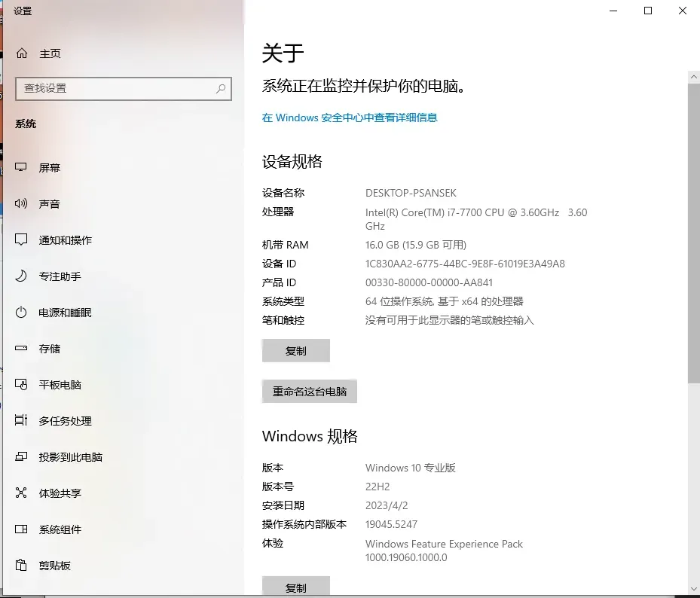The image size is (700, 598).
Task: Click 重命名这台电脑 button
Action: pyautogui.click(x=310, y=392)
